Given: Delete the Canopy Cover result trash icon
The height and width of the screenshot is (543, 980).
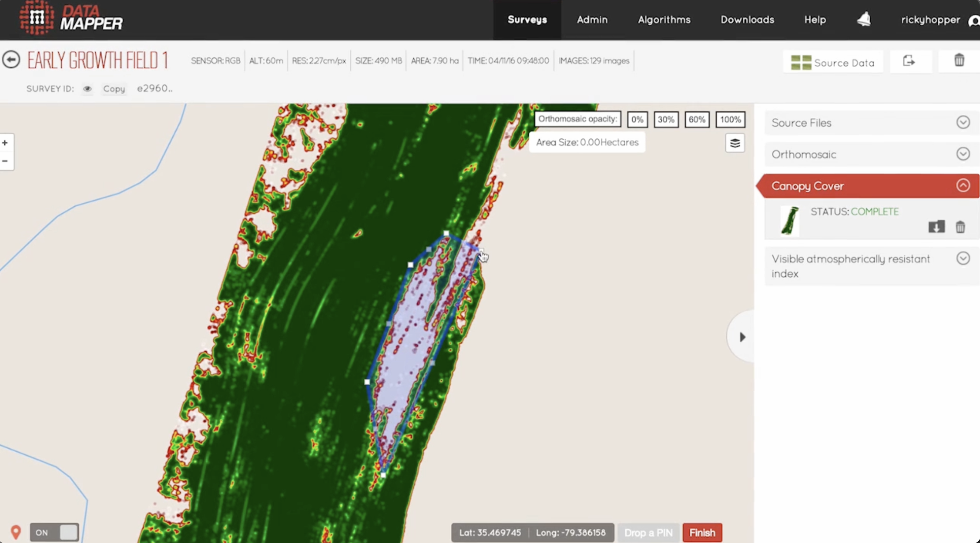Looking at the screenshot, I should tap(960, 227).
